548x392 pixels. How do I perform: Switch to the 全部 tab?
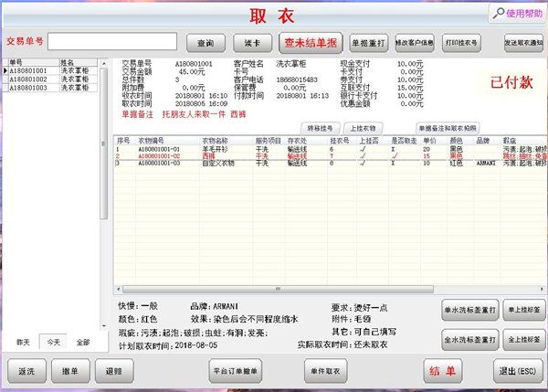click(83, 342)
